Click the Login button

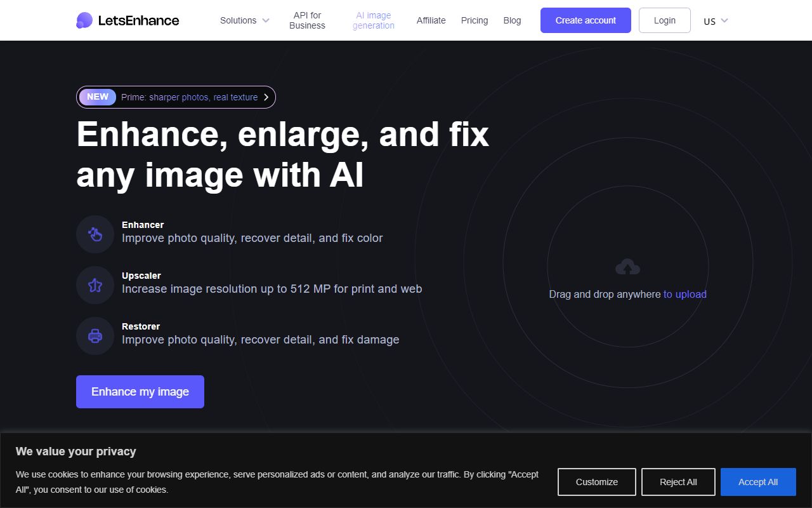664,20
